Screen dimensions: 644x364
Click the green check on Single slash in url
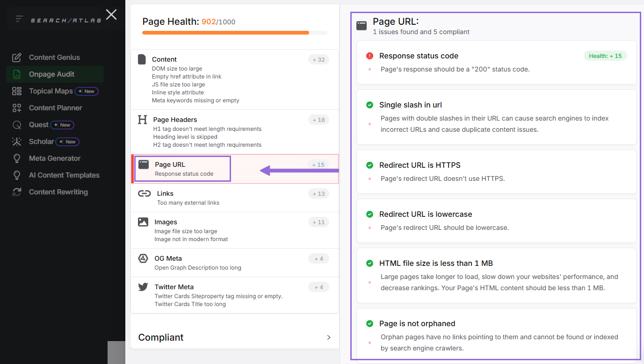pos(369,105)
